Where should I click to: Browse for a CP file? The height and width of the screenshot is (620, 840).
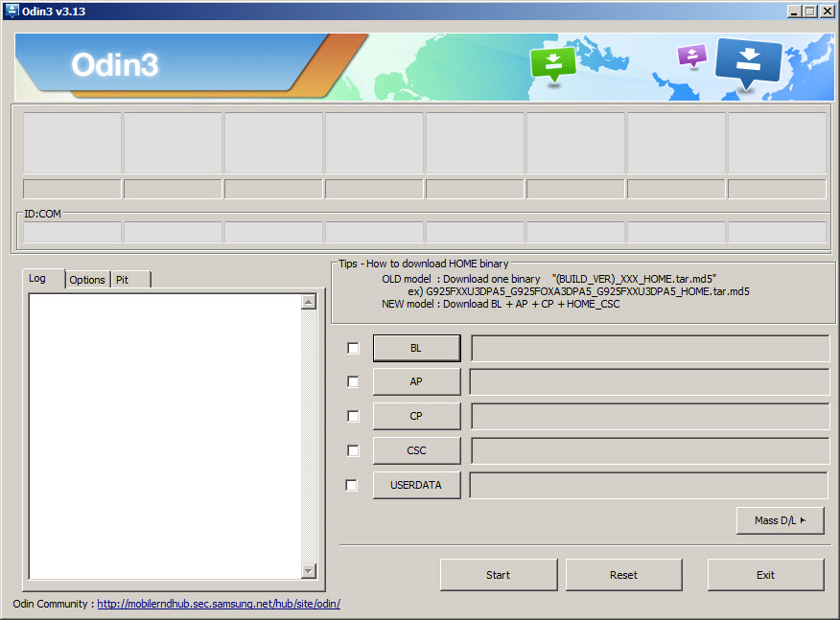(x=416, y=416)
